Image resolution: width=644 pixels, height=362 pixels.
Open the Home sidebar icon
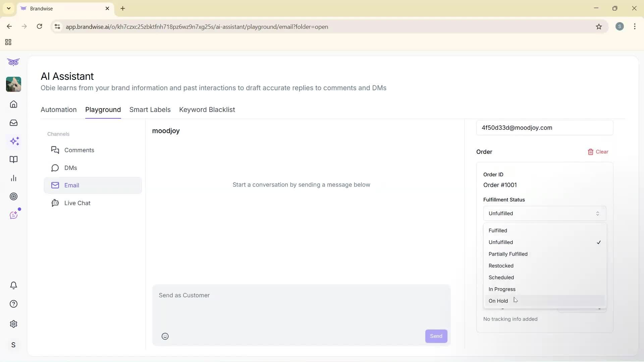coord(13,104)
